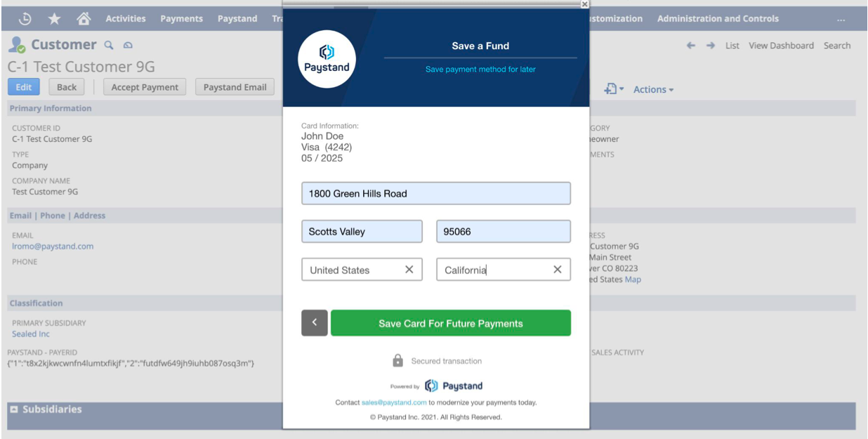Click the Search link at top right
The width and height of the screenshot is (868, 439).
(837, 46)
